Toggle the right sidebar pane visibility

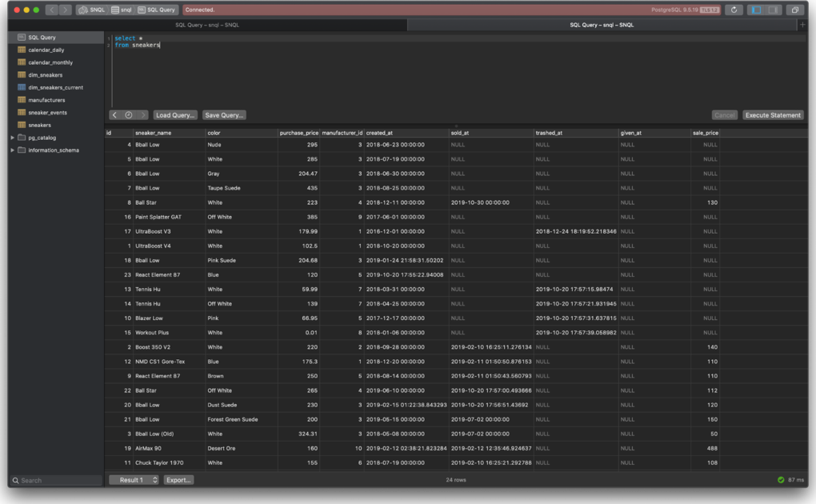pos(773,10)
